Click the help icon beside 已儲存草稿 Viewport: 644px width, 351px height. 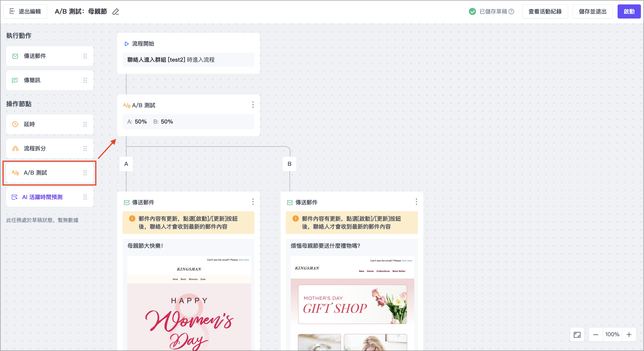click(511, 11)
